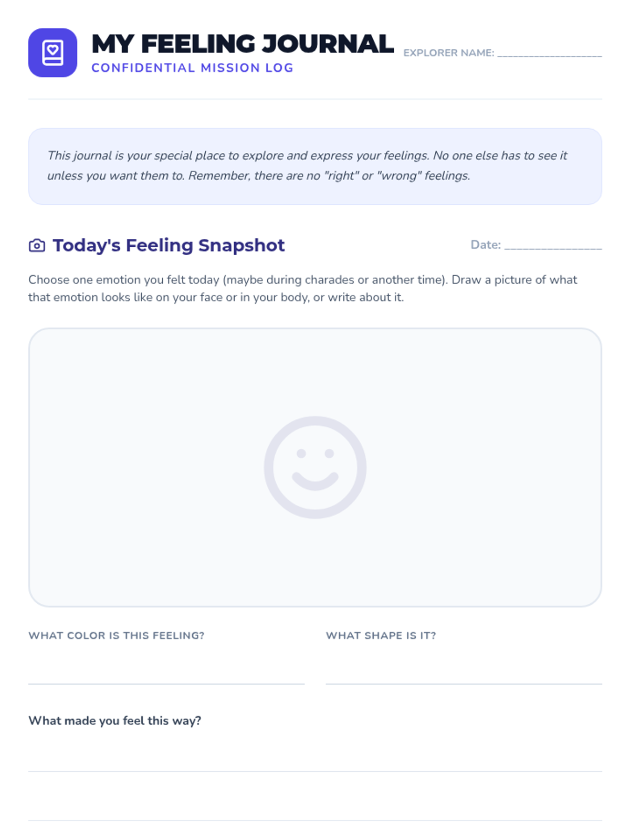Click the EXPLORER NAME label

click(x=448, y=53)
